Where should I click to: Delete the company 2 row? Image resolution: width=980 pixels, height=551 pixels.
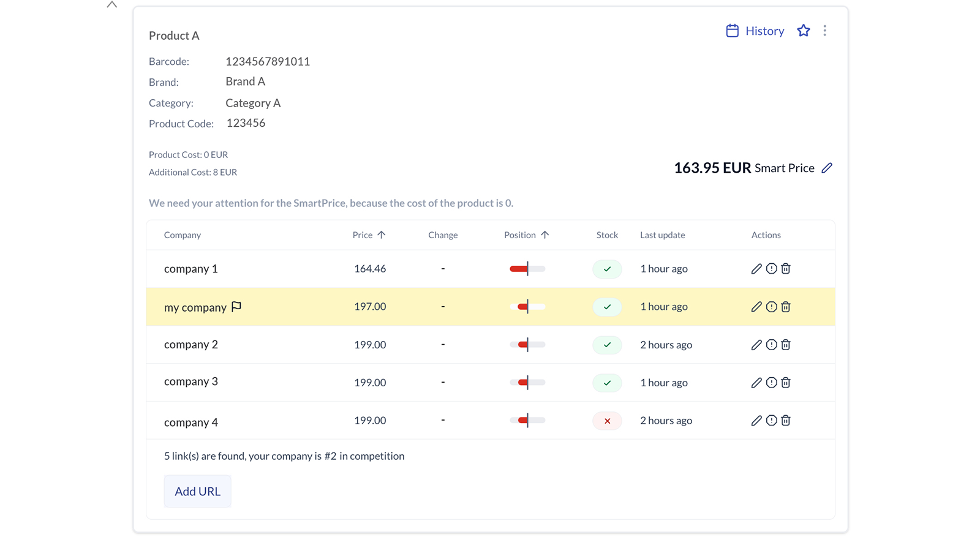coord(786,345)
